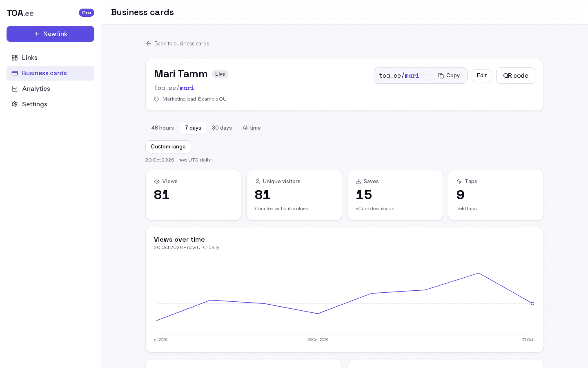Screen dimensions: 588x368
Task: Click the download icon on Saves card
Action: pyautogui.click(x=359, y=182)
